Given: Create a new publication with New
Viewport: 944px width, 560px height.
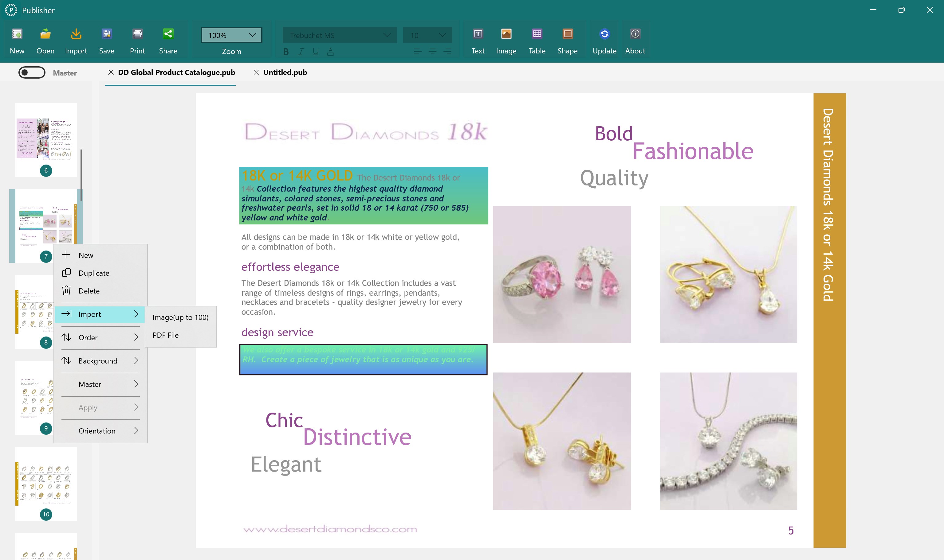Looking at the screenshot, I should [17, 40].
